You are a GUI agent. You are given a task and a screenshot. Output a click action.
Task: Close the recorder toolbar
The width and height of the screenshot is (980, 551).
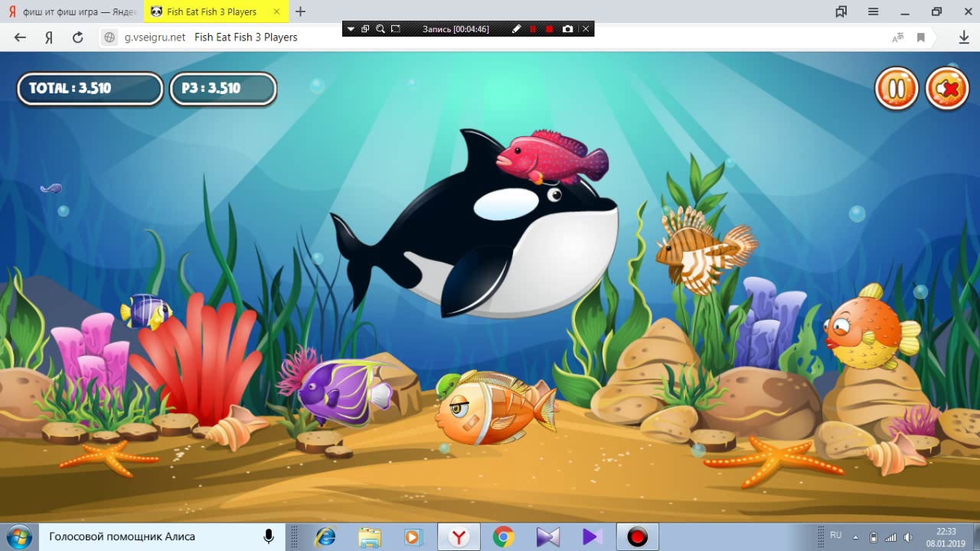(x=586, y=29)
